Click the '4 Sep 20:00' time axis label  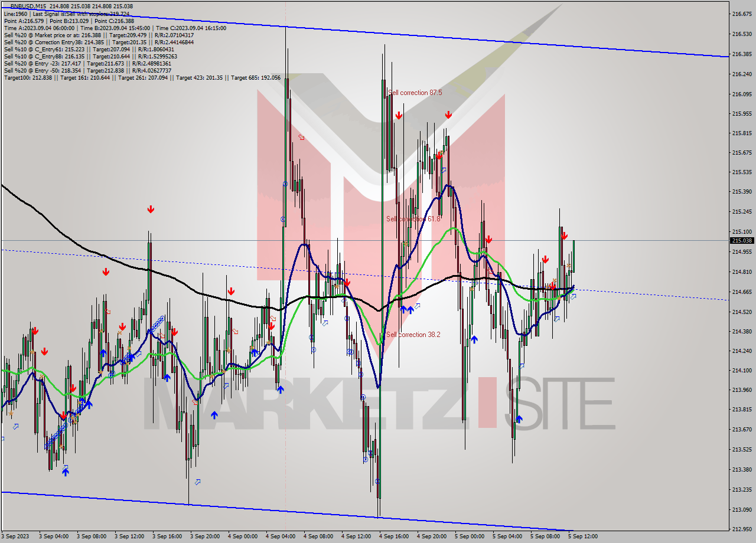point(431,537)
